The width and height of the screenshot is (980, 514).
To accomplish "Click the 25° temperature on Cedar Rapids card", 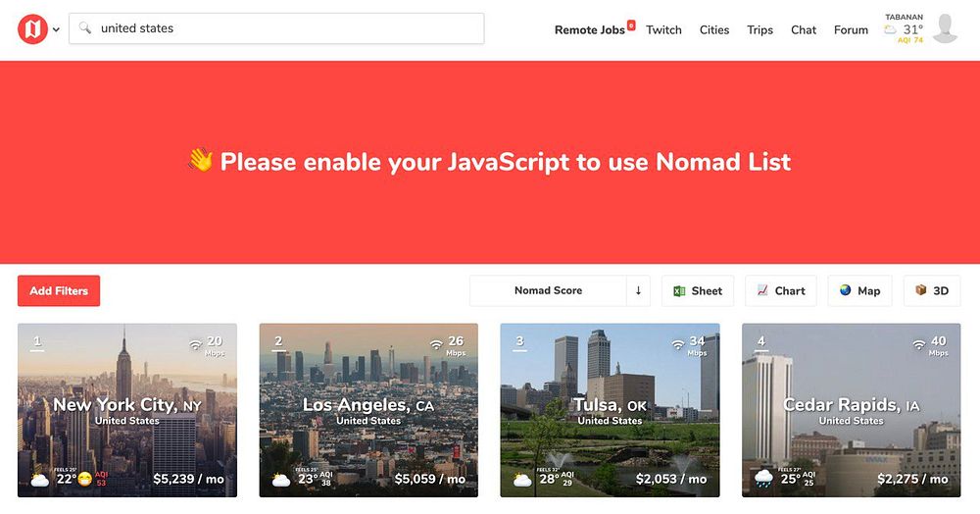I will (x=791, y=479).
